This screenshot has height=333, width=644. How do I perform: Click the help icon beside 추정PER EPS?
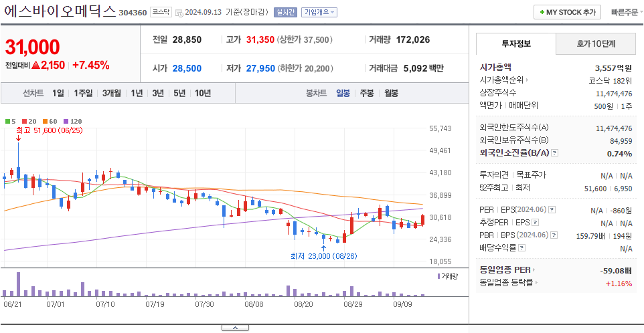534,223
